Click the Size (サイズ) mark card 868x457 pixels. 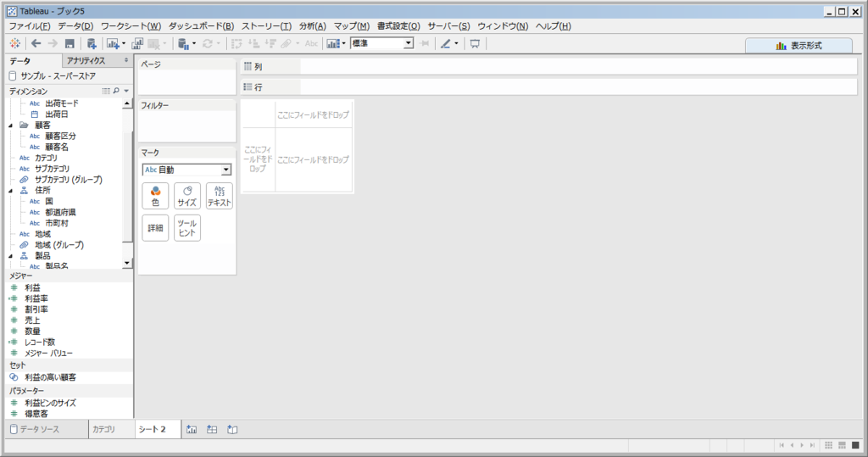(187, 196)
